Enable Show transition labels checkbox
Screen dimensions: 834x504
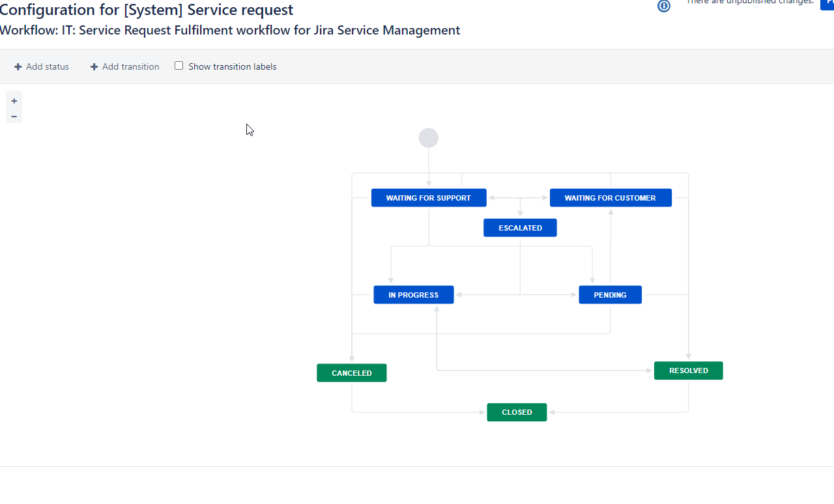click(179, 66)
